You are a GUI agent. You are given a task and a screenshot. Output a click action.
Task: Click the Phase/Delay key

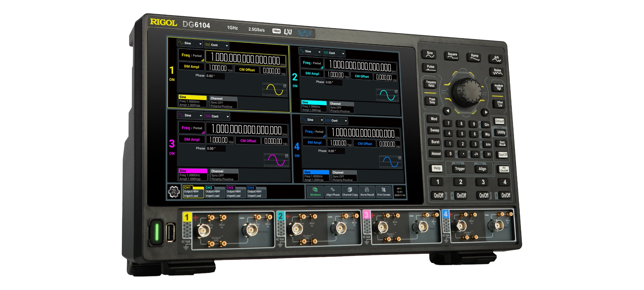pos(432,101)
